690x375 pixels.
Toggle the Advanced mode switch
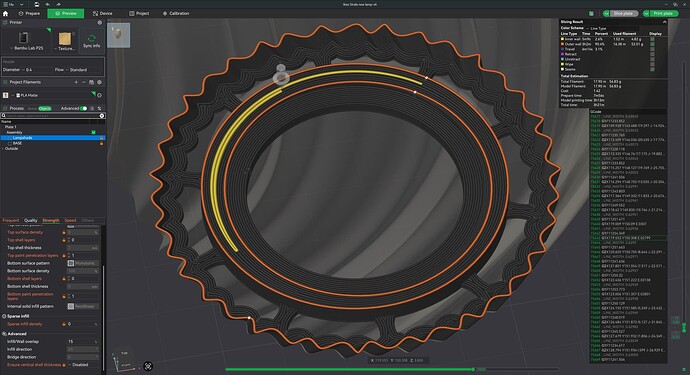pos(84,108)
